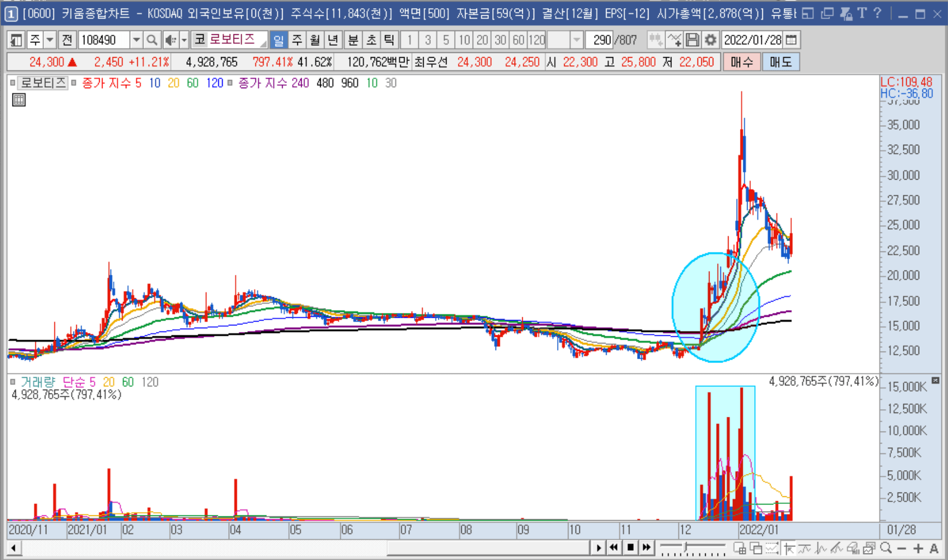Toggle the 로보티즈 series checkbox in legend
The width and height of the screenshot is (948, 560).
13,83
